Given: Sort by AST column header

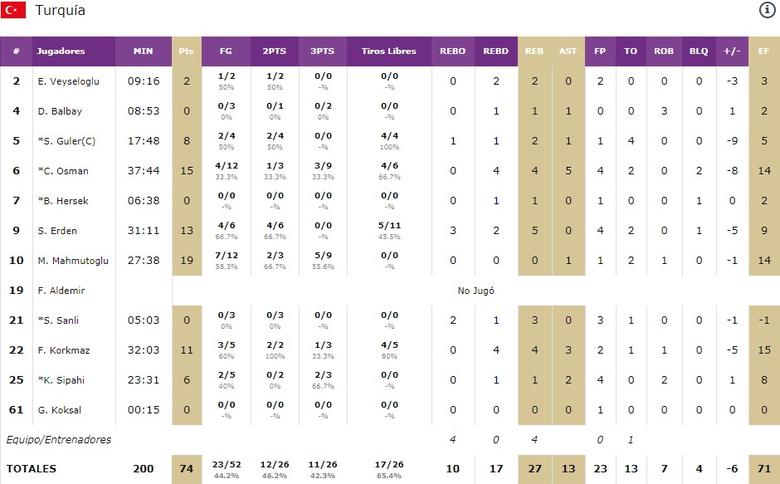Looking at the screenshot, I should point(568,51).
